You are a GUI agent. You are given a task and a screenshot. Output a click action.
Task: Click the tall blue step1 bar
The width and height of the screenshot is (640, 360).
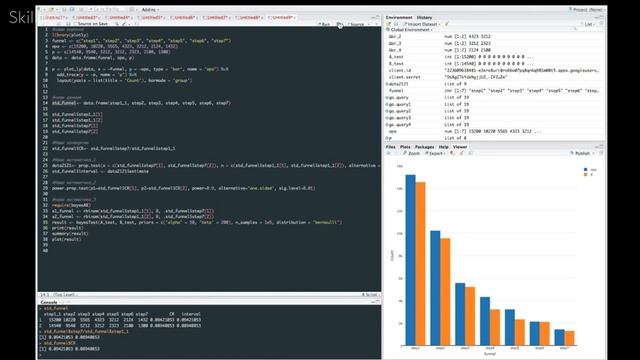tap(410, 260)
